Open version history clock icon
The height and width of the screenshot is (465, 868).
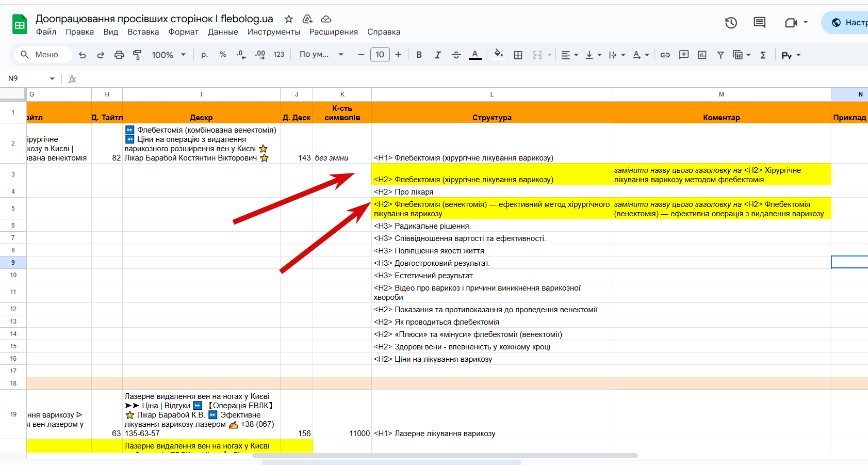[x=731, y=23]
